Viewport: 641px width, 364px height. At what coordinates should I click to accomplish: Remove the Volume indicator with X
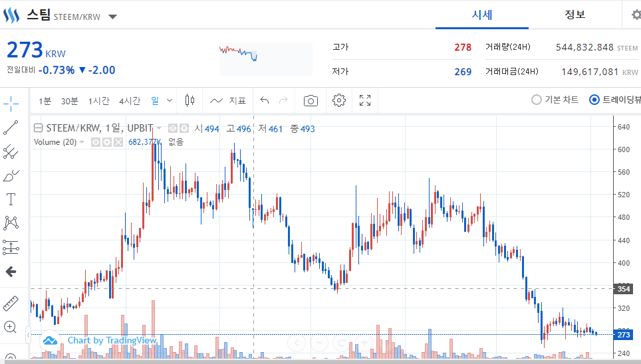(x=118, y=142)
